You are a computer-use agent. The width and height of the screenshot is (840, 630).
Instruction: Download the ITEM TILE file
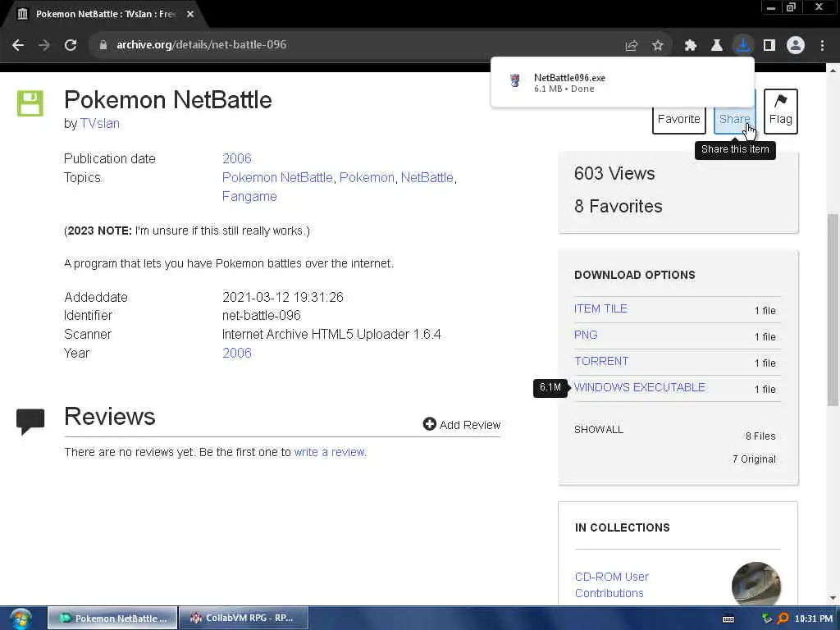(x=600, y=308)
